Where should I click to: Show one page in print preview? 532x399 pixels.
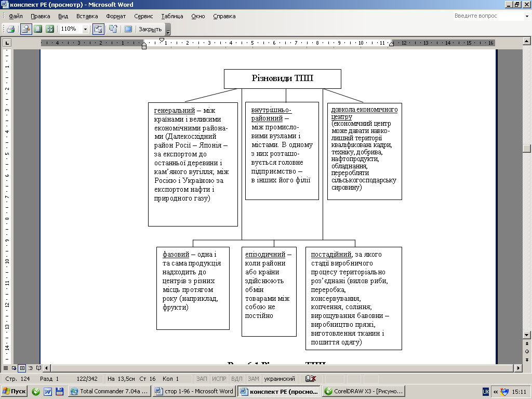tap(38, 29)
